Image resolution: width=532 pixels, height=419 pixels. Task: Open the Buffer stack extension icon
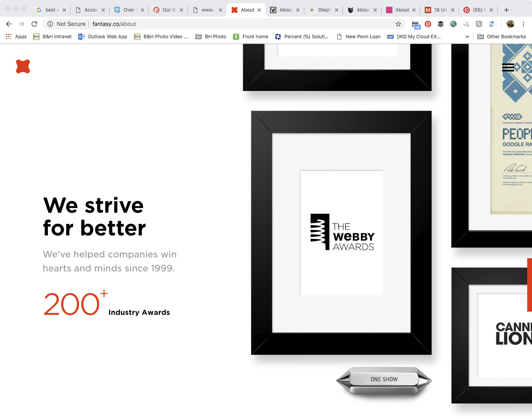(441, 24)
